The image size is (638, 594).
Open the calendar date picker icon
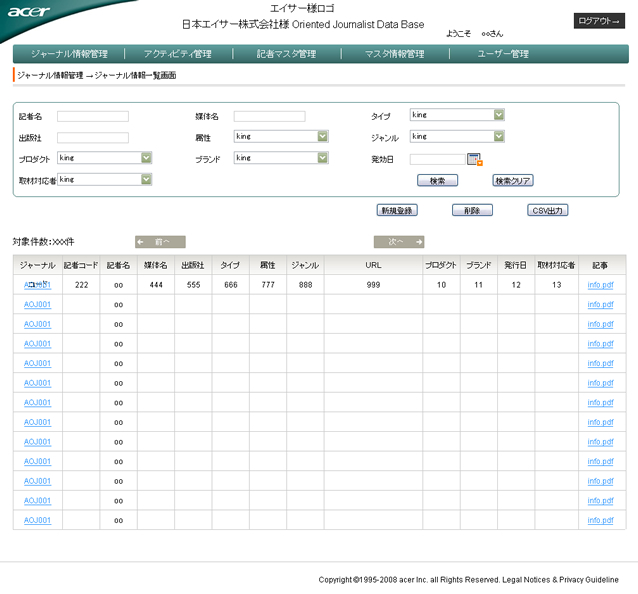(x=475, y=159)
